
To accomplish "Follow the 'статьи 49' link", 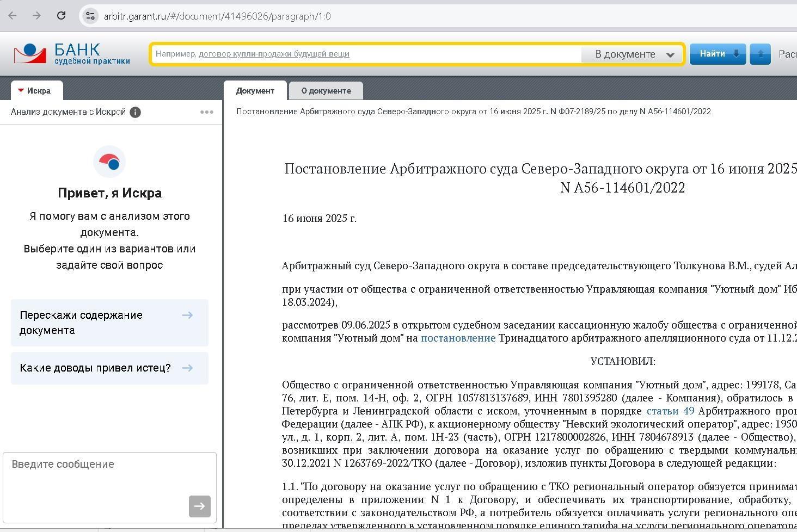I will click(670, 411).
